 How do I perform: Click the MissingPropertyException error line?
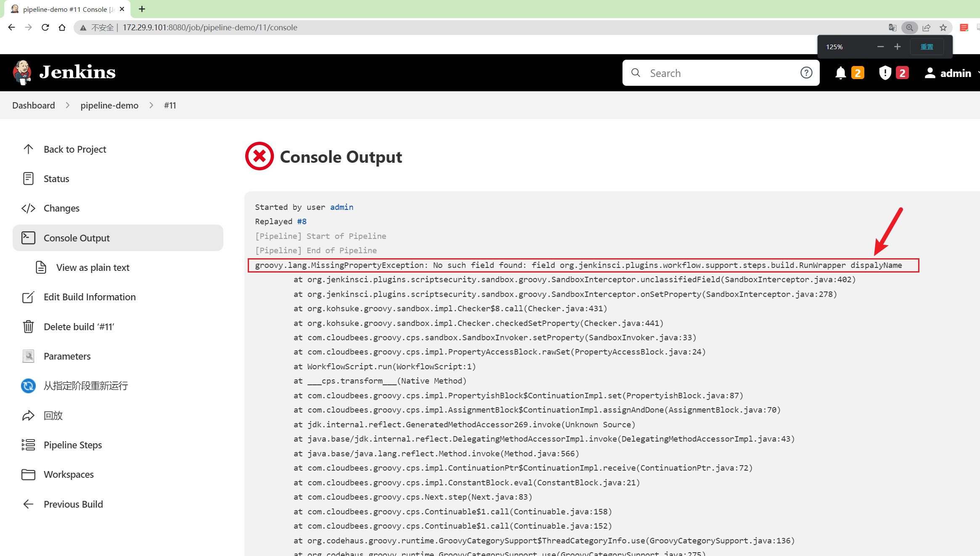pos(578,265)
